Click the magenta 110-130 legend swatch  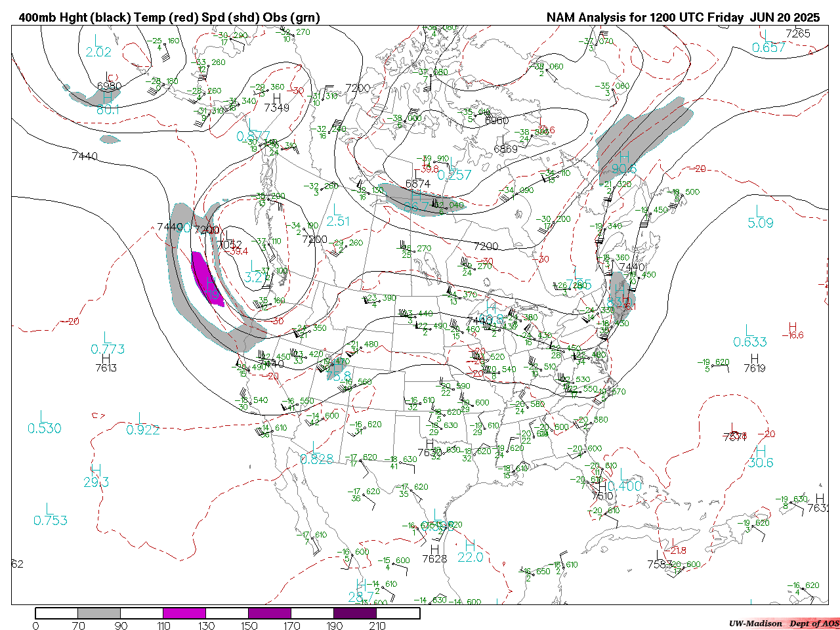184,613
